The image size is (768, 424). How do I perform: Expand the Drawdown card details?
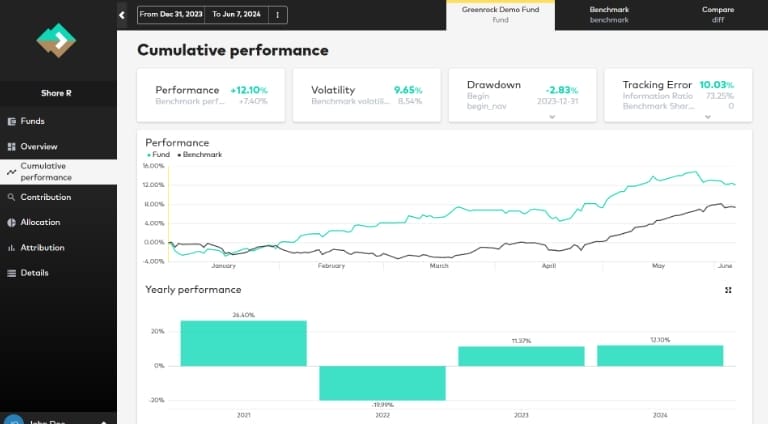552,116
